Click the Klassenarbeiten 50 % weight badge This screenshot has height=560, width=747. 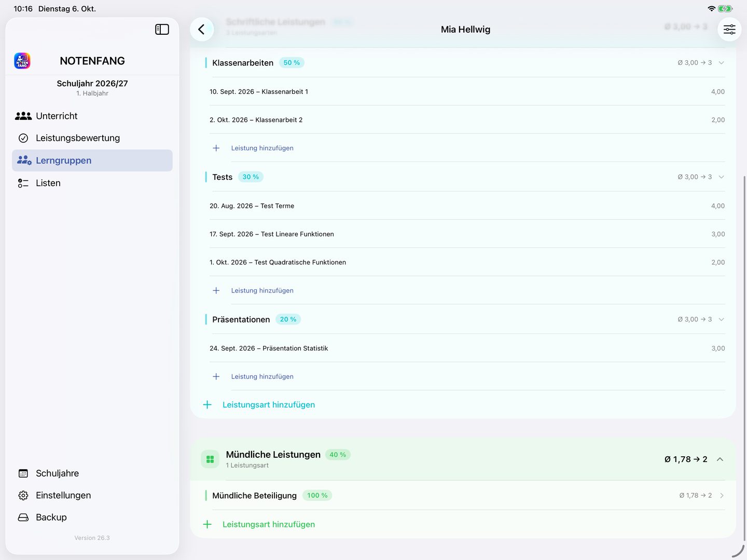[x=292, y=63]
